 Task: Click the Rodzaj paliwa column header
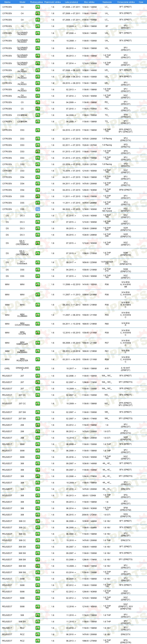[36, 2]
